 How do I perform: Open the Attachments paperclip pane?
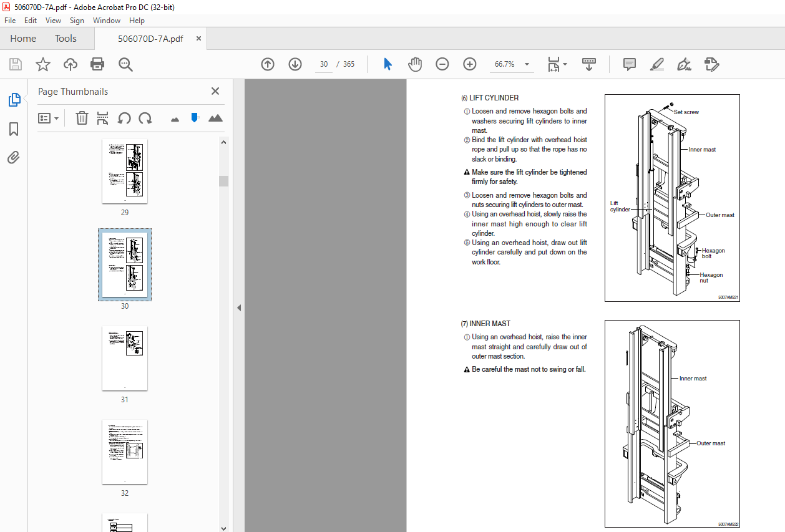click(14, 158)
